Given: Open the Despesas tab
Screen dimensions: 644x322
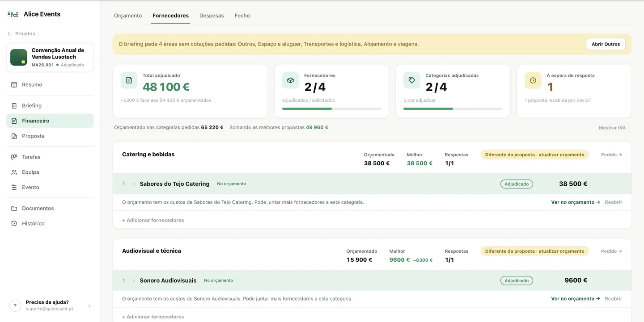Looking at the screenshot, I should click(x=212, y=16).
